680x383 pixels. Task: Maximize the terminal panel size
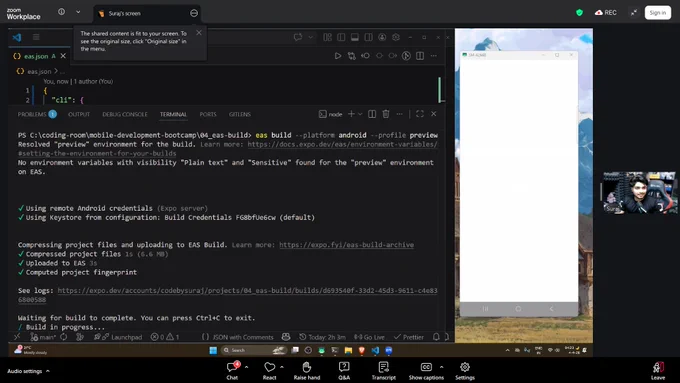(420, 114)
